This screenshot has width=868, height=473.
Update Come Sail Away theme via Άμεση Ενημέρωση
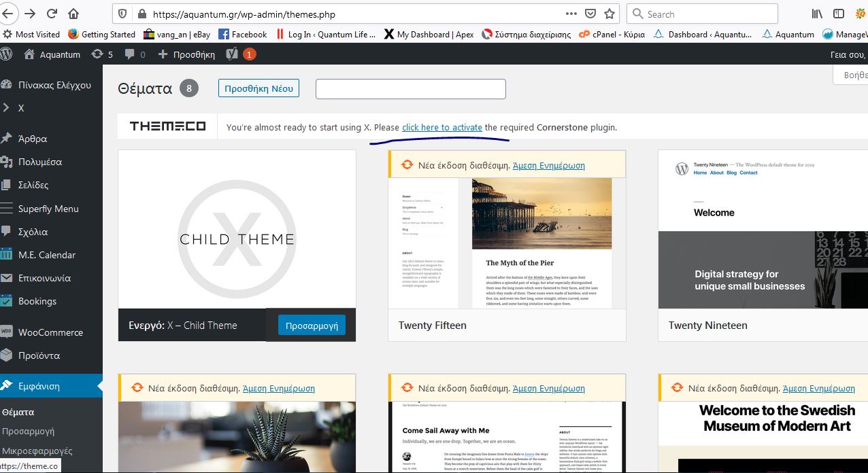coord(548,388)
